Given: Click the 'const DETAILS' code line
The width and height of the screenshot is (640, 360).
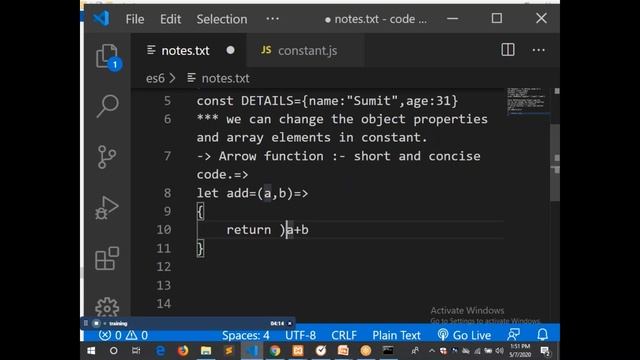Looking at the screenshot, I should click(x=327, y=101).
